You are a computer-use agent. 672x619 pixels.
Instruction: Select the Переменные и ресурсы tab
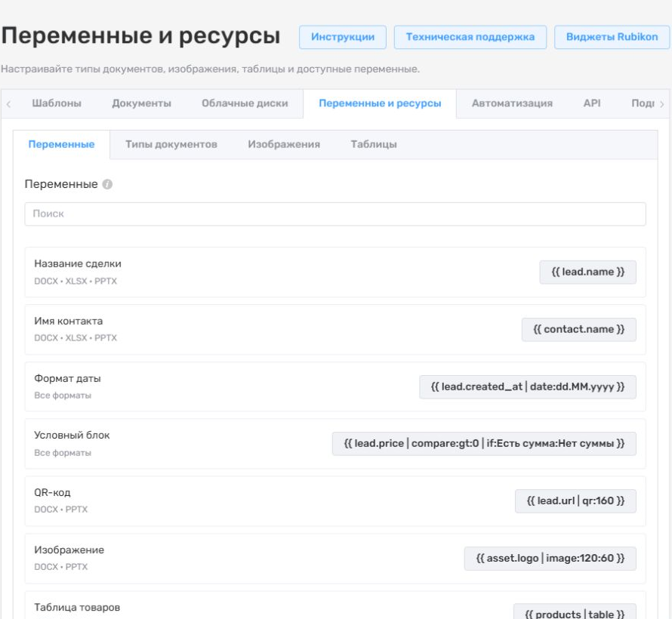click(x=380, y=103)
